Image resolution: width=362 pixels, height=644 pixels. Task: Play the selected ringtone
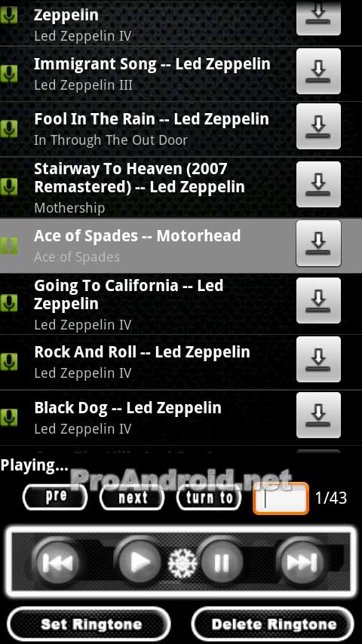click(140, 562)
